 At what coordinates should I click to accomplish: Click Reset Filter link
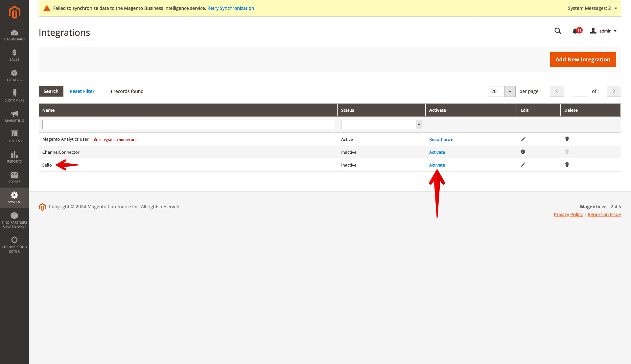click(x=82, y=91)
